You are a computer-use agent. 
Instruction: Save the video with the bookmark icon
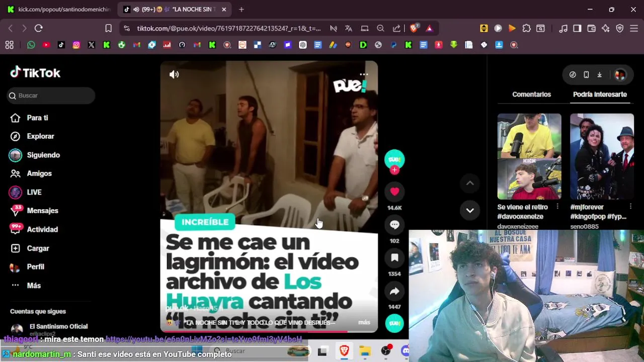pos(394,258)
